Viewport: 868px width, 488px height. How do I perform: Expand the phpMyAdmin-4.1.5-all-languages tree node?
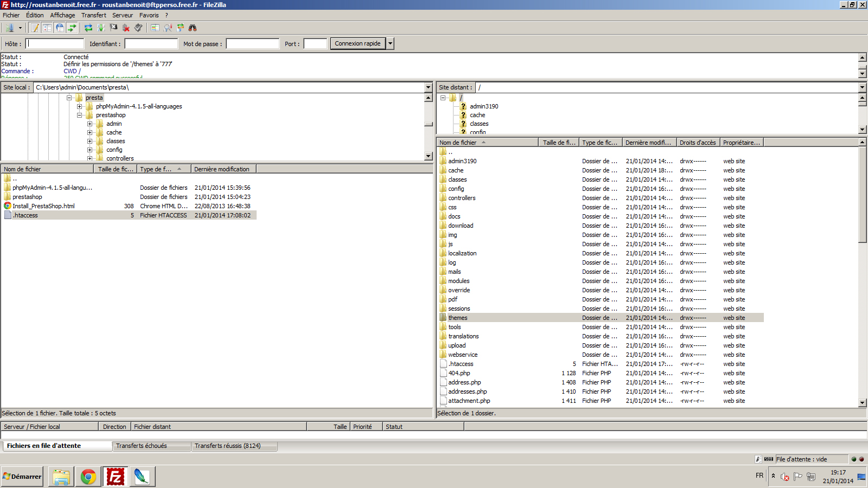click(x=80, y=106)
